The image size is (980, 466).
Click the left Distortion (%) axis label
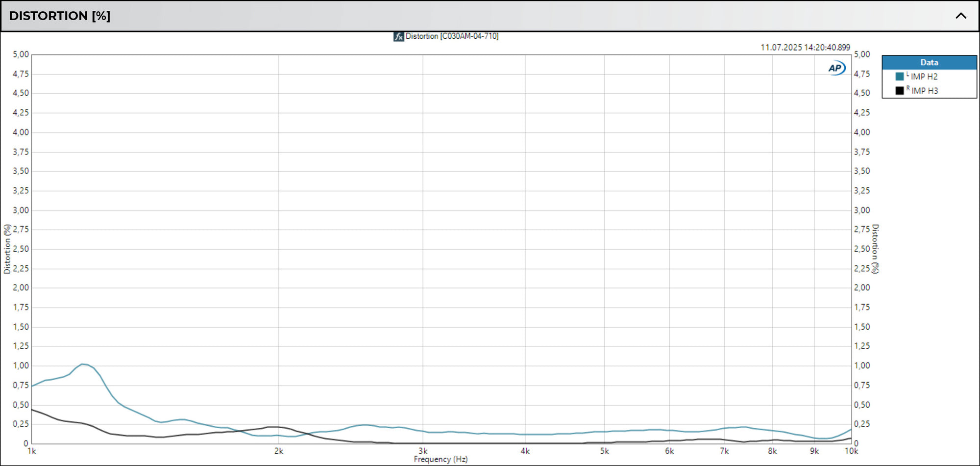[x=6, y=249]
